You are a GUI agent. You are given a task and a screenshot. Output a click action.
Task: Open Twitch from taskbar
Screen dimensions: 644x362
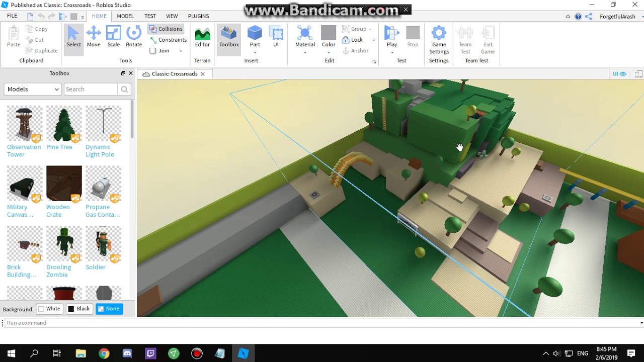tap(150, 353)
